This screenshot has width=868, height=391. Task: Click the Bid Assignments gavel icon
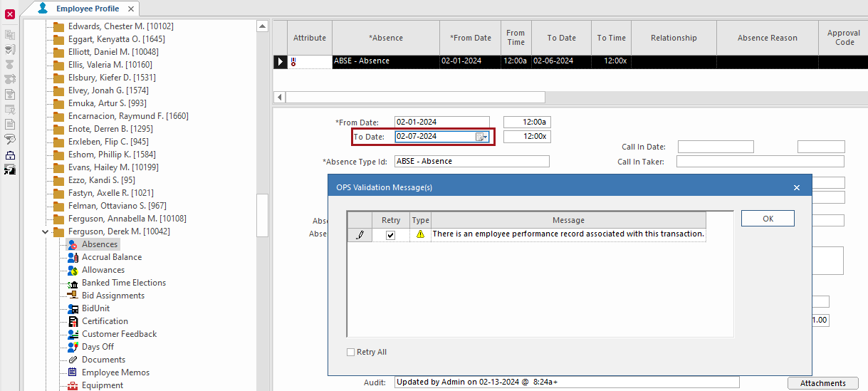tap(73, 296)
